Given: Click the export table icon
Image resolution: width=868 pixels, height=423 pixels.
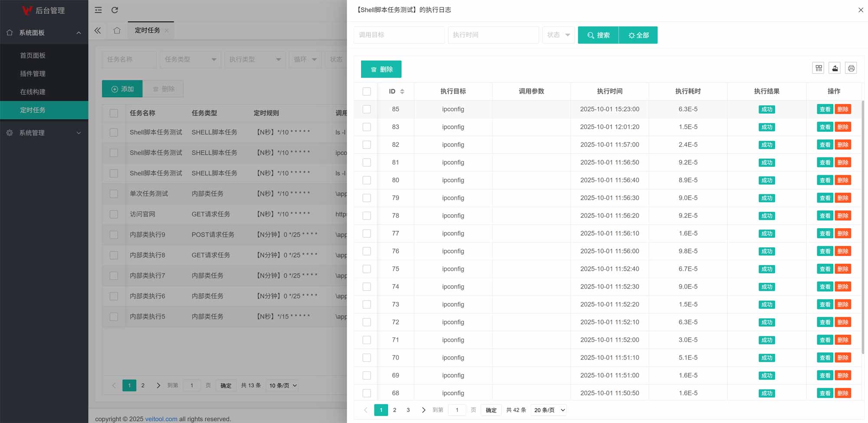Looking at the screenshot, I should coord(835,68).
